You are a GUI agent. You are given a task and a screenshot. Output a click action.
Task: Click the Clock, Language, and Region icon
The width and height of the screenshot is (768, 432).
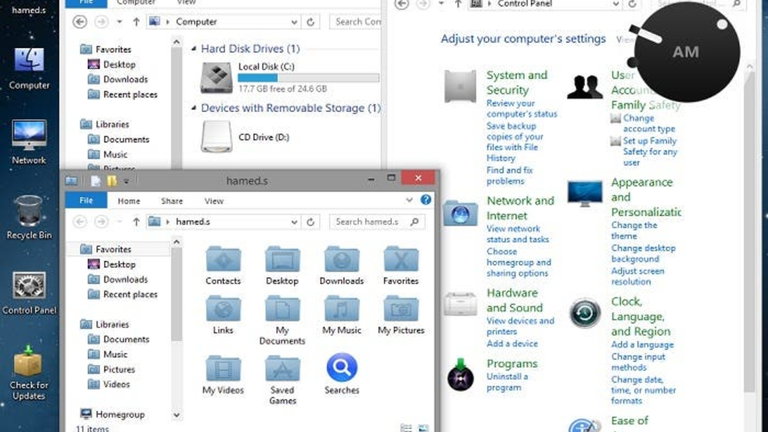(x=585, y=312)
